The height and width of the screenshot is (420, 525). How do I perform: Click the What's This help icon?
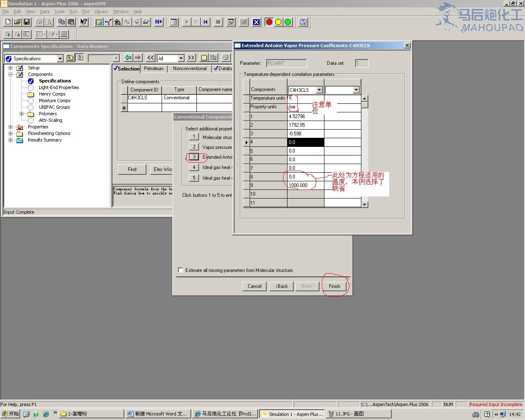pyautogui.click(x=84, y=22)
